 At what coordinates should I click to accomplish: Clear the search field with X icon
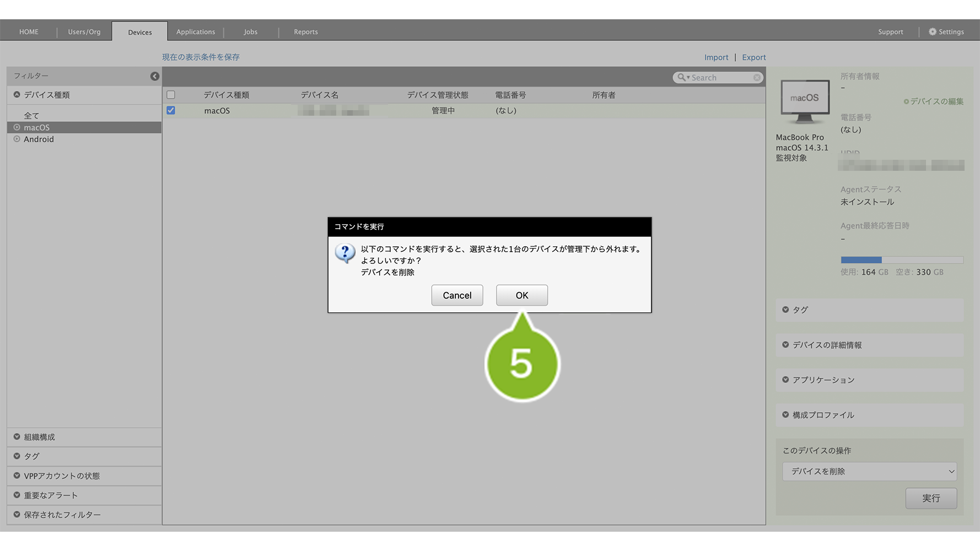click(757, 78)
